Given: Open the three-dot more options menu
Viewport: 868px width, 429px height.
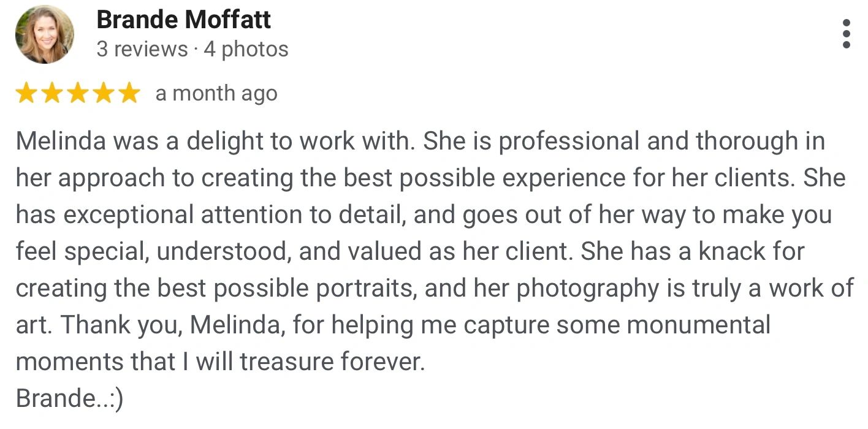Looking at the screenshot, I should click(847, 34).
